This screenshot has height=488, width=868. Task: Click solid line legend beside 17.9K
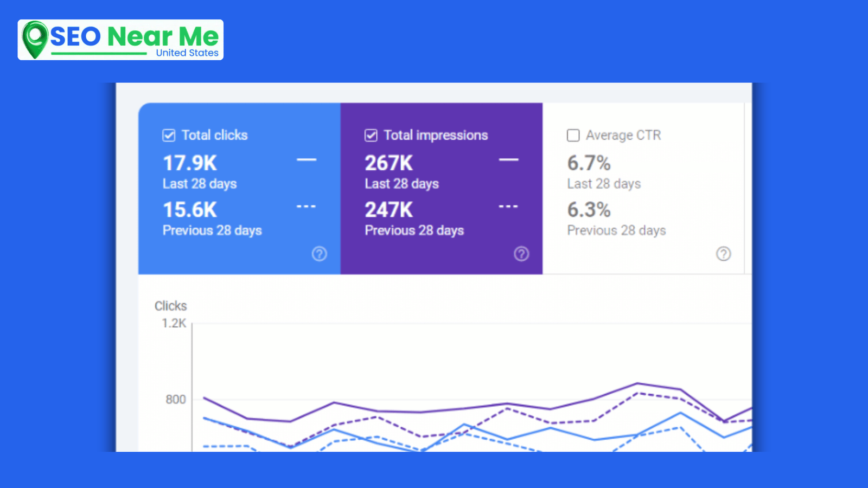pyautogui.click(x=307, y=160)
